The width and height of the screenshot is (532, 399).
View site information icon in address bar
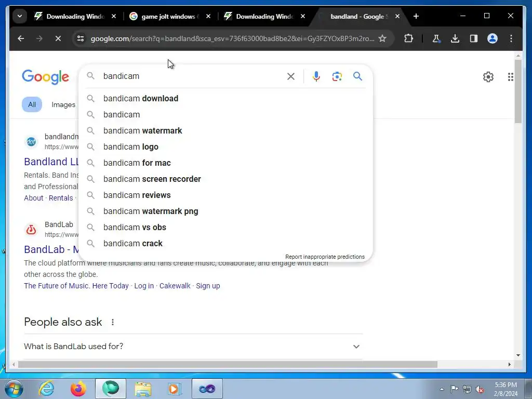(x=81, y=38)
